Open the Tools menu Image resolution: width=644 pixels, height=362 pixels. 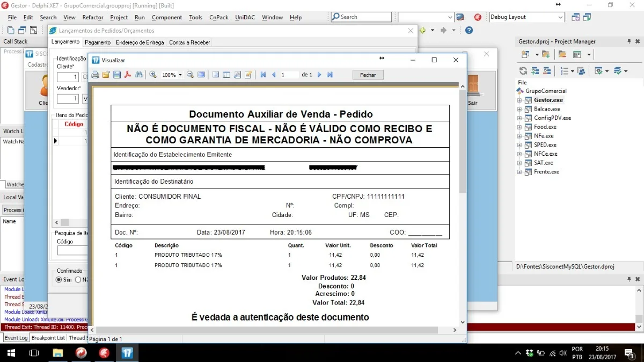(x=195, y=17)
